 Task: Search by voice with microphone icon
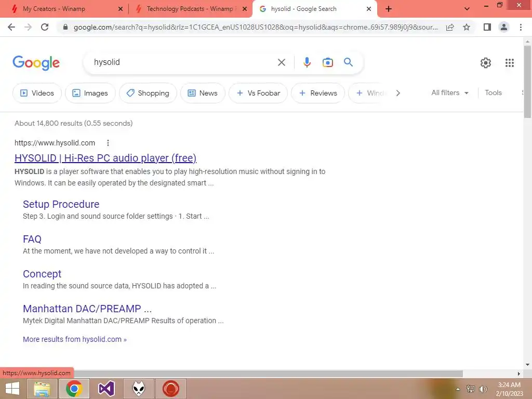tap(307, 62)
